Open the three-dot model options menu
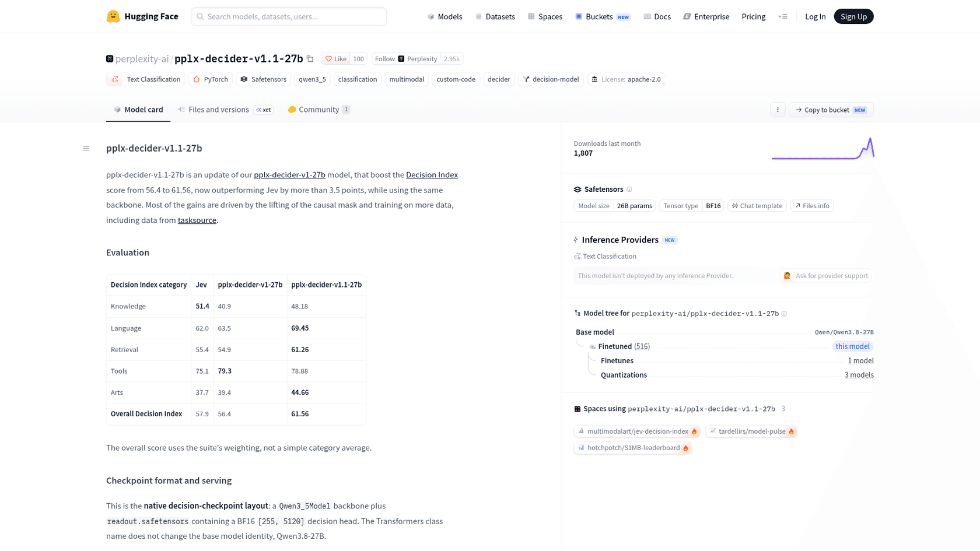Image resolution: width=980 pixels, height=551 pixels. click(778, 110)
